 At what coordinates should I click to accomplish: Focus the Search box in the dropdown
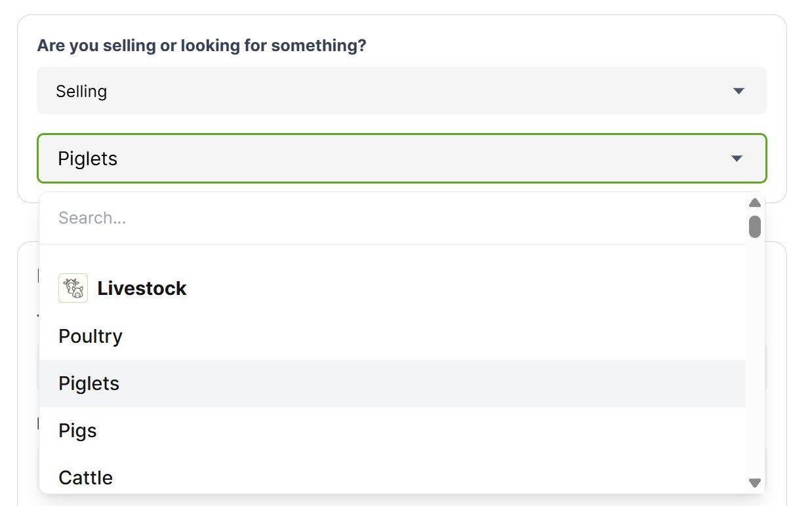tap(392, 218)
